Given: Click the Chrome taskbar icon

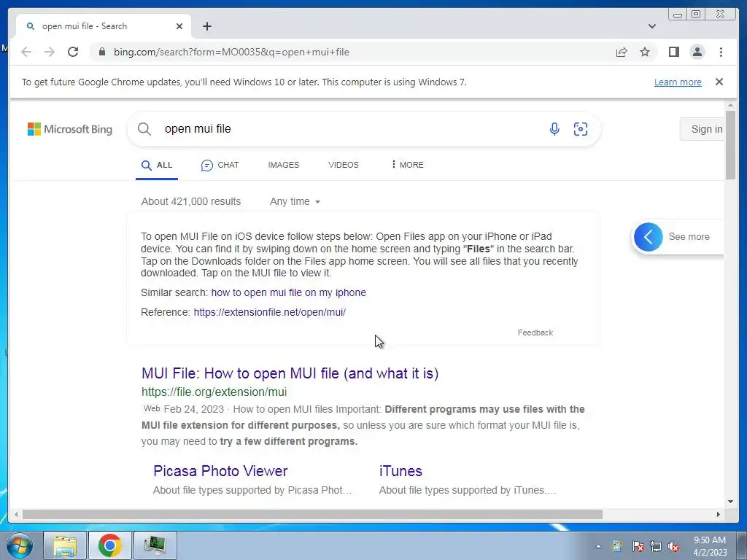Looking at the screenshot, I should click(109, 545).
